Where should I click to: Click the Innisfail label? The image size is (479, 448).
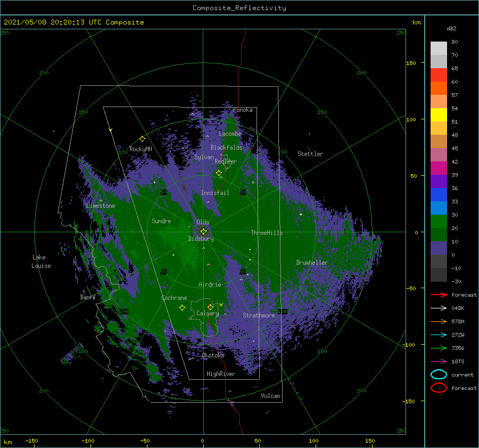[x=215, y=193]
